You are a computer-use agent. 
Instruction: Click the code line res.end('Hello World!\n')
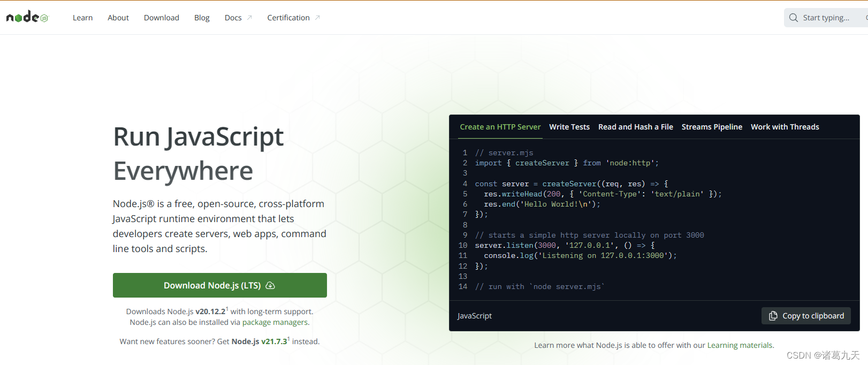pyautogui.click(x=542, y=204)
